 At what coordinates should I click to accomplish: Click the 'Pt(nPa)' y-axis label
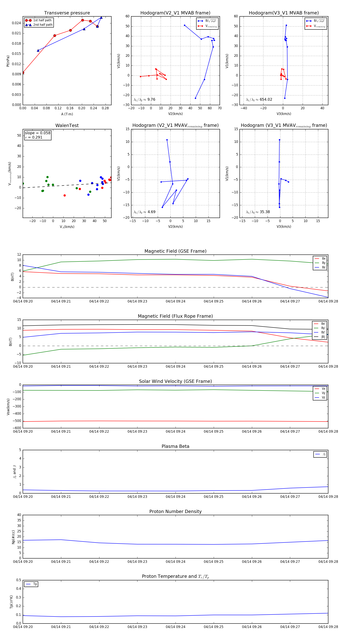(x=8, y=61)
